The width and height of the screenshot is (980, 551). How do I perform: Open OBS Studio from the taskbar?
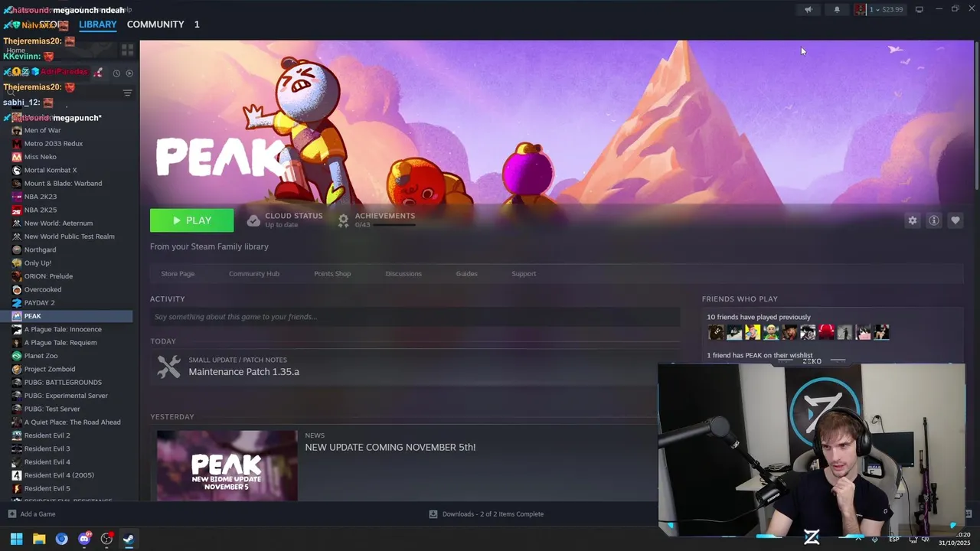[106, 539]
